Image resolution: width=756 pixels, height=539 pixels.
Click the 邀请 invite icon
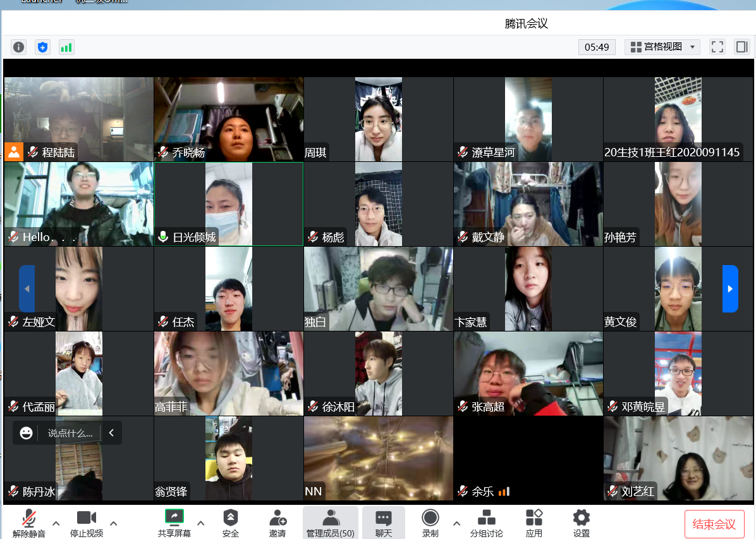click(277, 523)
